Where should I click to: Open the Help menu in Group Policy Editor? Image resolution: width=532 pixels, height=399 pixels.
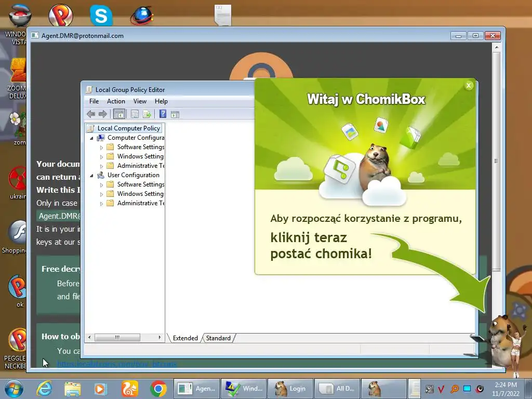pyautogui.click(x=161, y=101)
